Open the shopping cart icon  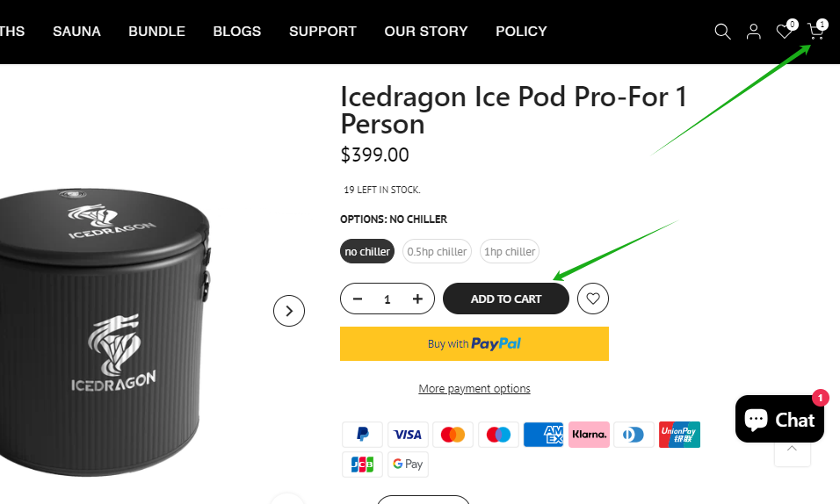(x=815, y=32)
